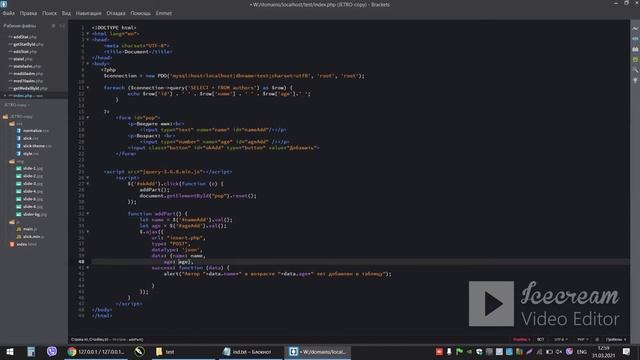Screen dimensions: 640x360
Task: Open the Windows Start menu
Action: point(9,352)
